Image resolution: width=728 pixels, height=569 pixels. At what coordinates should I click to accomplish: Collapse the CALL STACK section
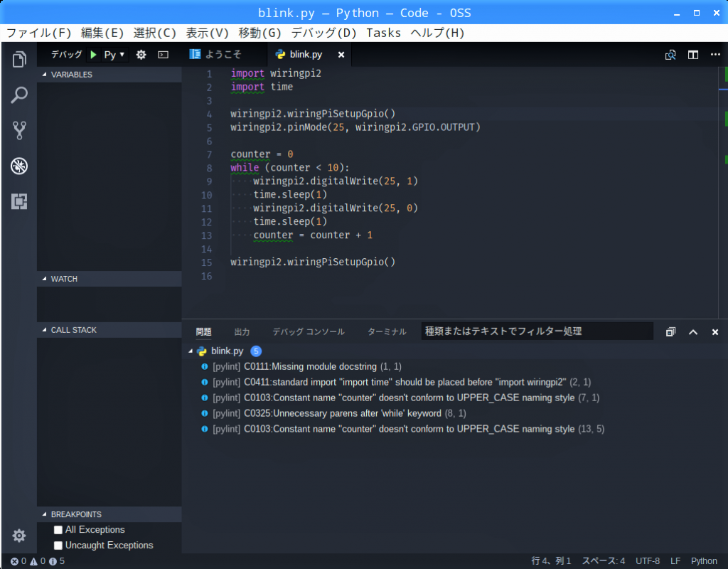coord(109,330)
